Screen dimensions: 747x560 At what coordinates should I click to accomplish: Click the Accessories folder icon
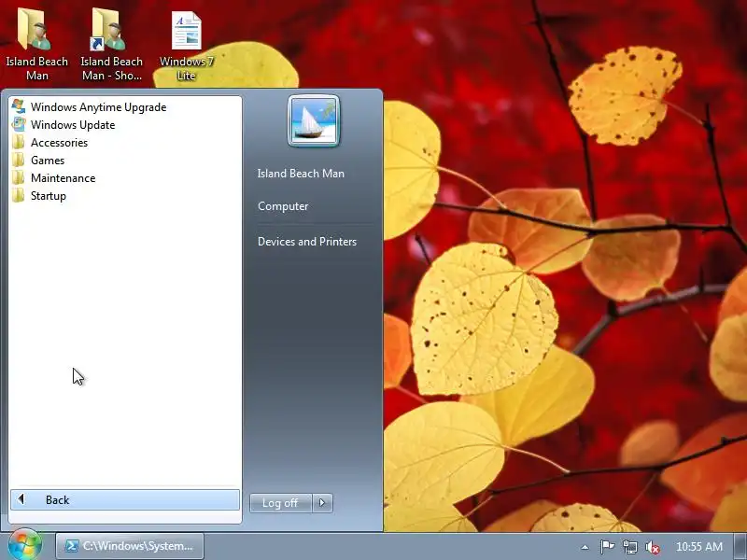[x=19, y=143]
